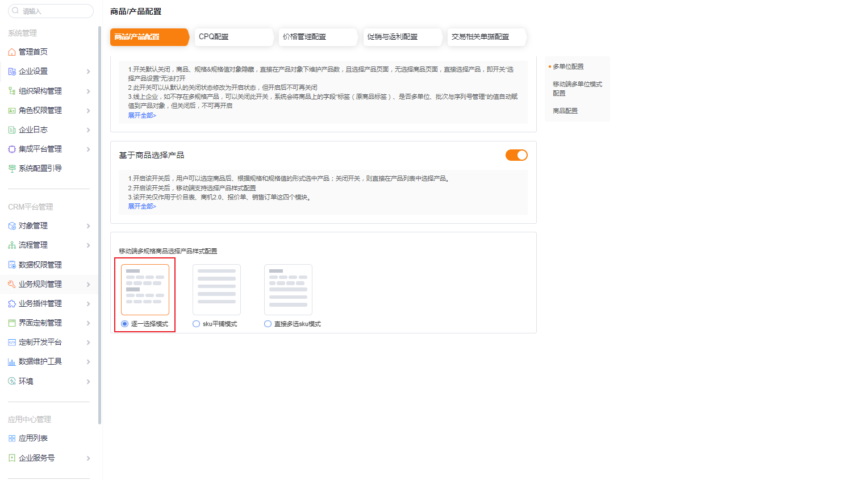Screen dimensions: 868x480
Task: Expand the 企业服务号 submenu arrow
Action: point(88,458)
